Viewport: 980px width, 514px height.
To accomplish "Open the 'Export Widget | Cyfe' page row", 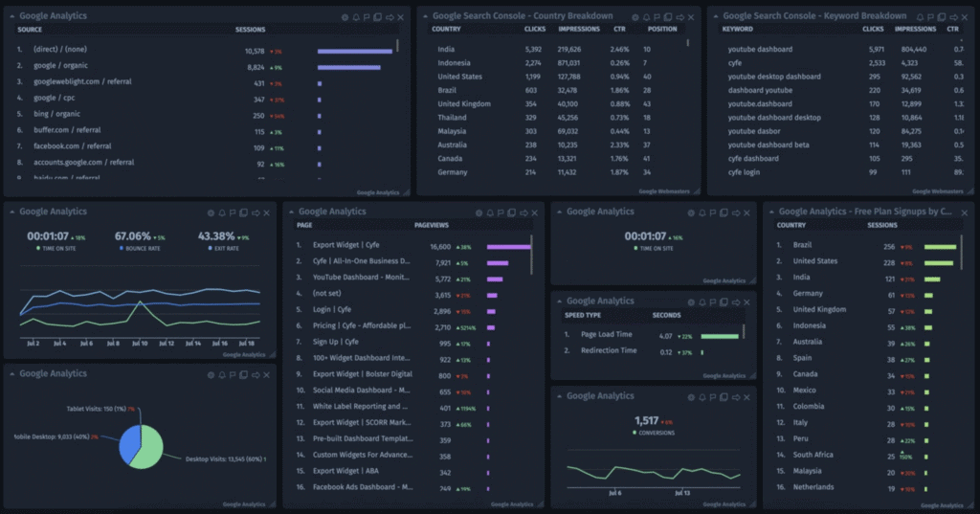I will pos(345,245).
